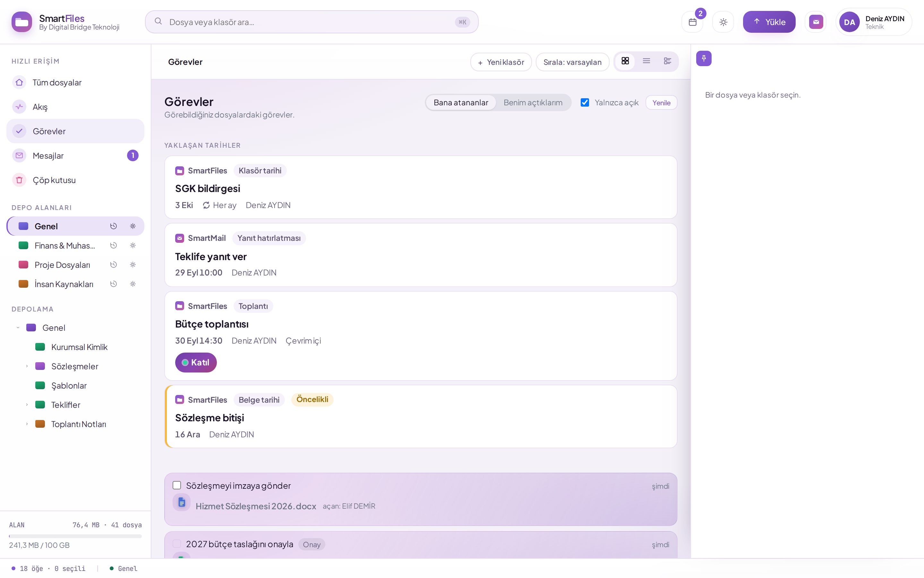The width and height of the screenshot is (924, 578).
Task: Open Tüm dosyalar in quick access
Action: [75, 83]
